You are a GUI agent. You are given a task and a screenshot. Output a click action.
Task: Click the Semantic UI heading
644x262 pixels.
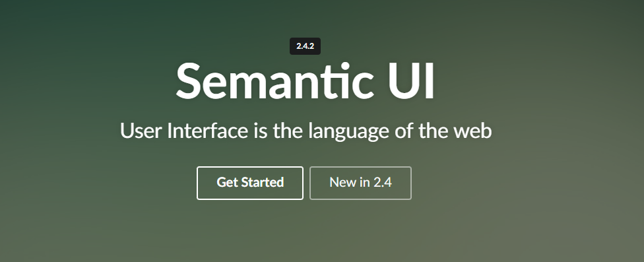click(305, 81)
